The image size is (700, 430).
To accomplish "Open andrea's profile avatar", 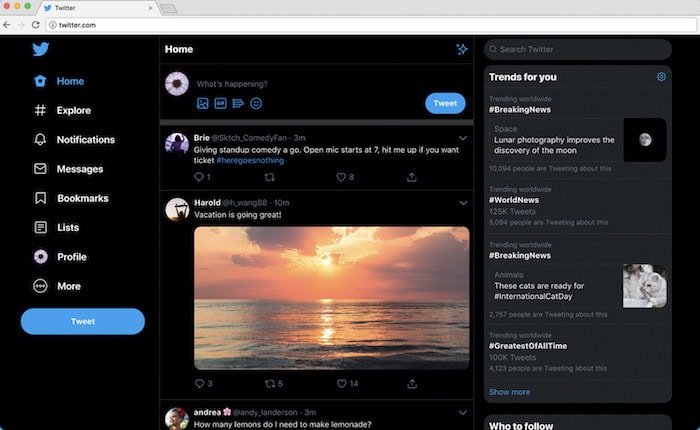I will pos(177,418).
